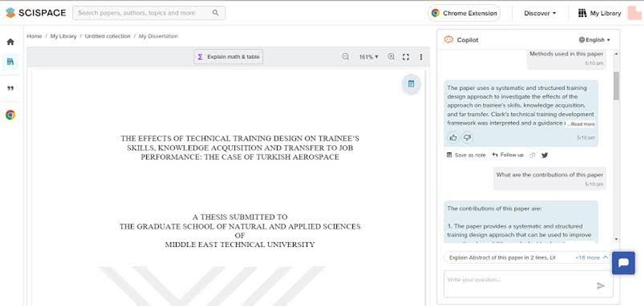Open the 161% zoom level dropdown

[x=369, y=57]
